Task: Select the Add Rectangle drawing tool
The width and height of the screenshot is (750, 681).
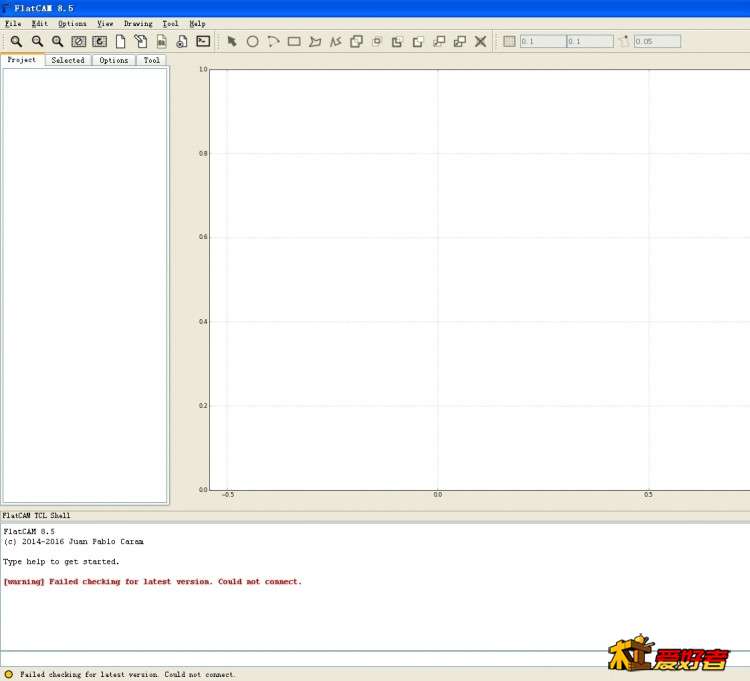Action: click(294, 42)
